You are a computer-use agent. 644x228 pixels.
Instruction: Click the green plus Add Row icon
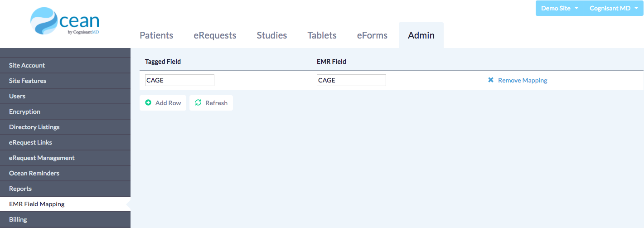pyautogui.click(x=148, y=103)
